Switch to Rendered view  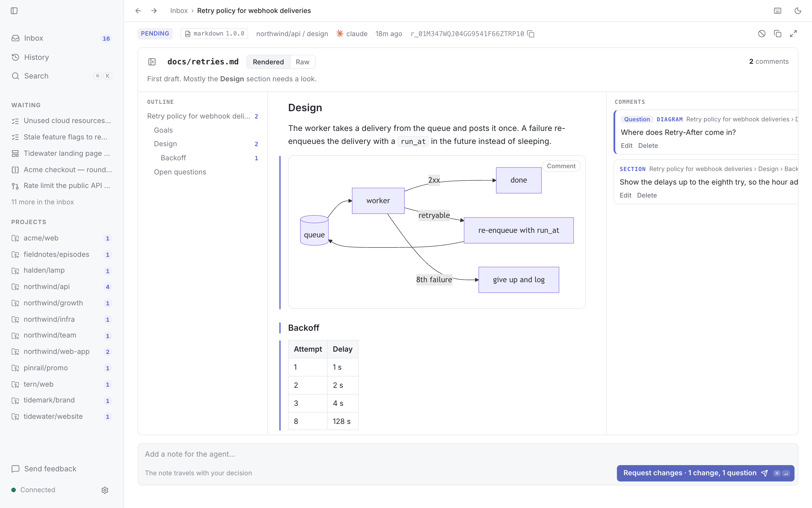(268, 62)
